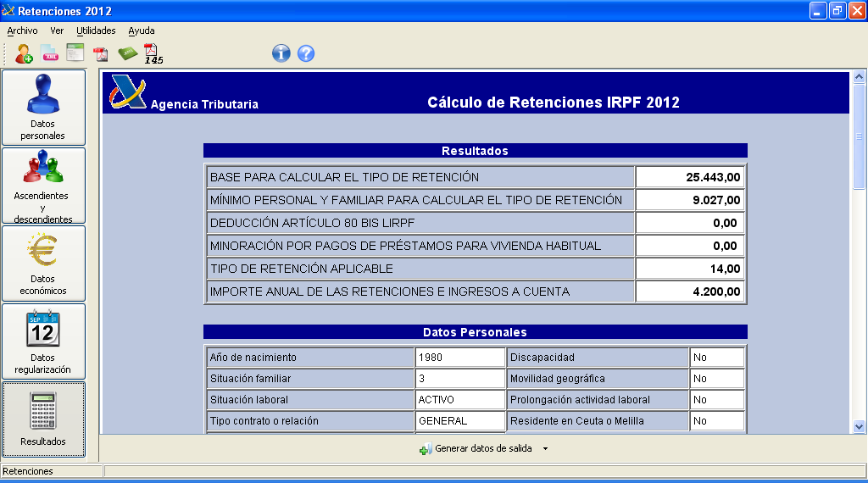
Task: Open the Datos económicos section
Action: pyautogui.click(x=43, y=263)
